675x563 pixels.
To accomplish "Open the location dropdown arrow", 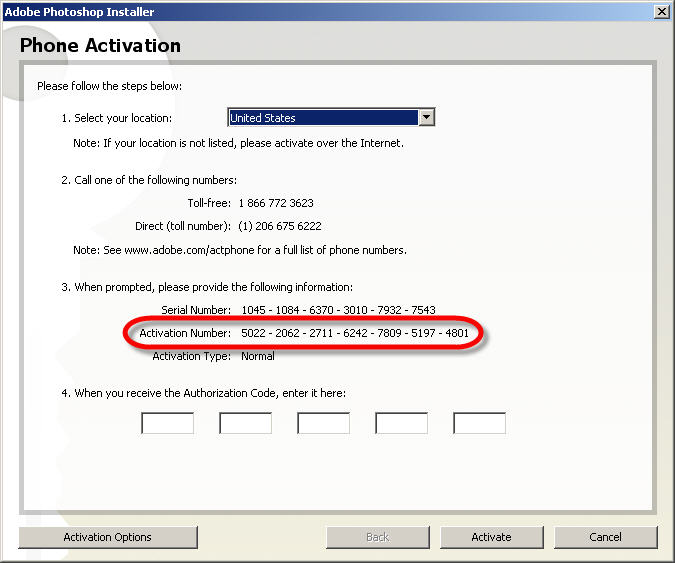I will coord(426,117).
